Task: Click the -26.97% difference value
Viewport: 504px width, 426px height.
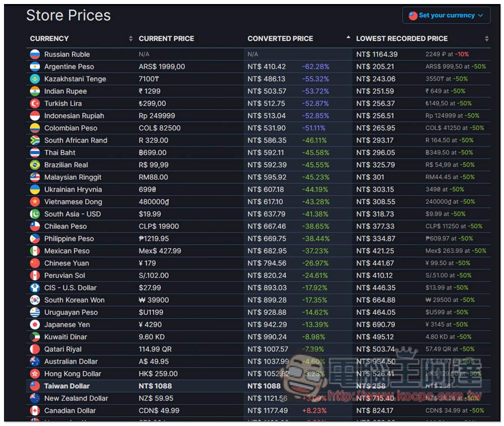Action: (315, 263)
